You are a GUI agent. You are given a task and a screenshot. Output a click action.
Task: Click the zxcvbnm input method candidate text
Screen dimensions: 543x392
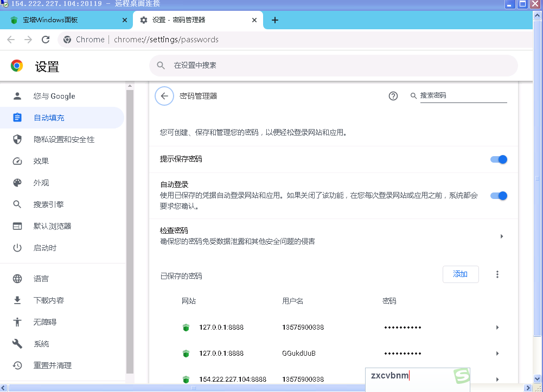pos(389,376)
